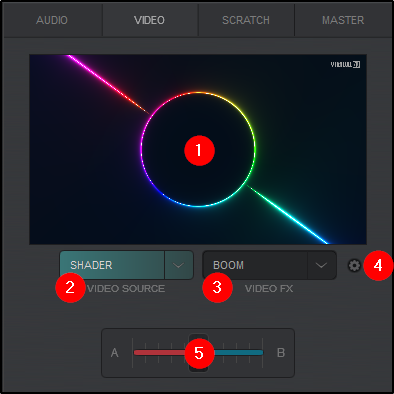Click the blue B side of the crossfader
The width and height of the screenshot is (394, 394).
pos(237,353)
